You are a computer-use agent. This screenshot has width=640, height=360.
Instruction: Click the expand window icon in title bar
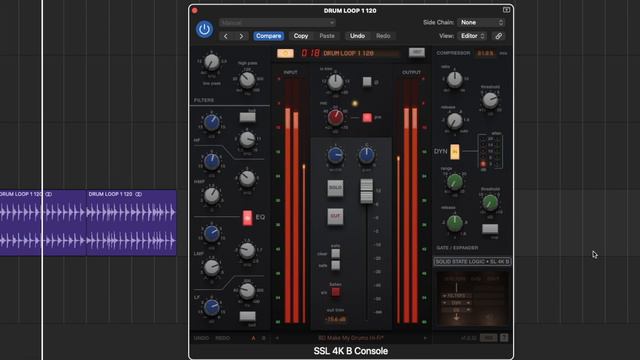click(x=506, y=10)
